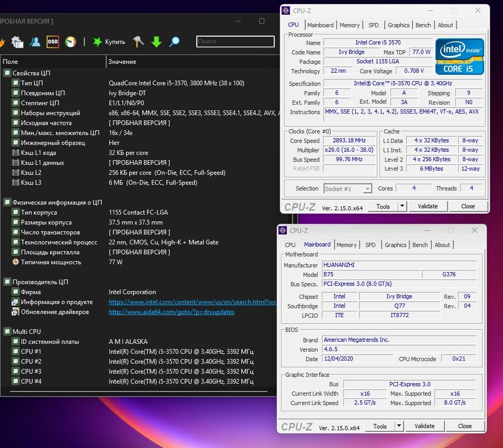Open Graphics tab in upper CPU-Z window
Screen dimensions: 503x448
click(x=398, y=25)
